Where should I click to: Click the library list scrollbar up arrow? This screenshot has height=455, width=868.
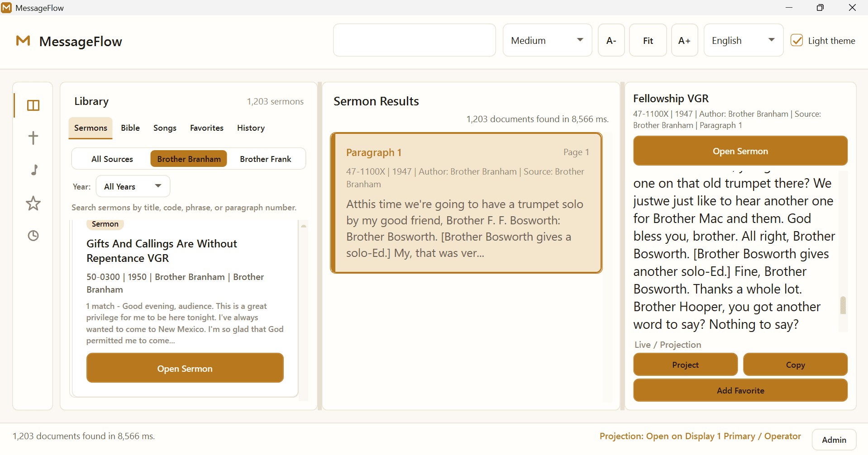coord(304,225)
